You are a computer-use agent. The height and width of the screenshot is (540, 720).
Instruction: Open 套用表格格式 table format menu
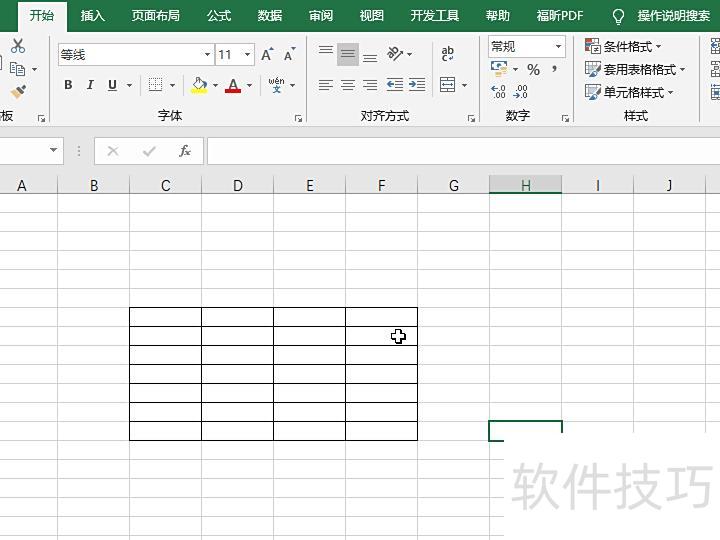tap(635, 69)
